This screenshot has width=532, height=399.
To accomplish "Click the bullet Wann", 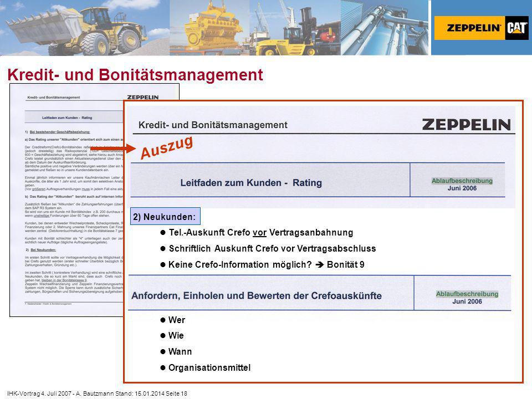I will pos(176,351).
